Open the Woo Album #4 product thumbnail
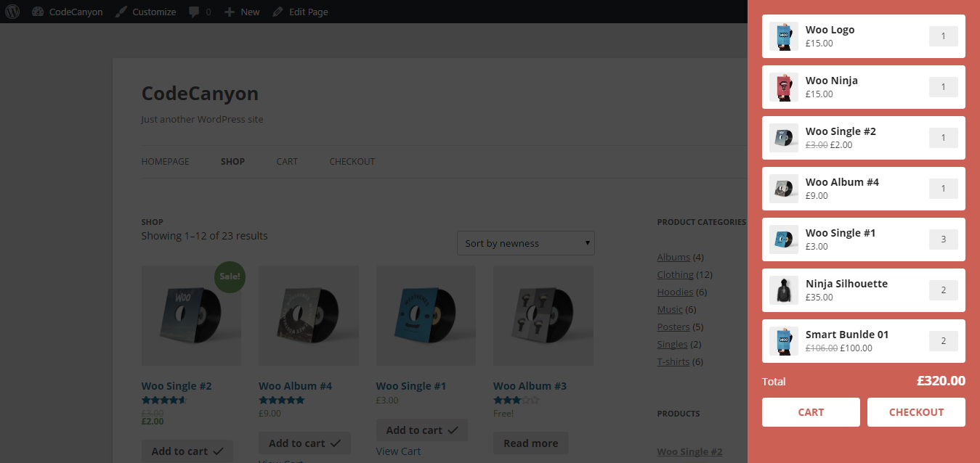This screenshot has height=463, width=980. tap(309, 316)
